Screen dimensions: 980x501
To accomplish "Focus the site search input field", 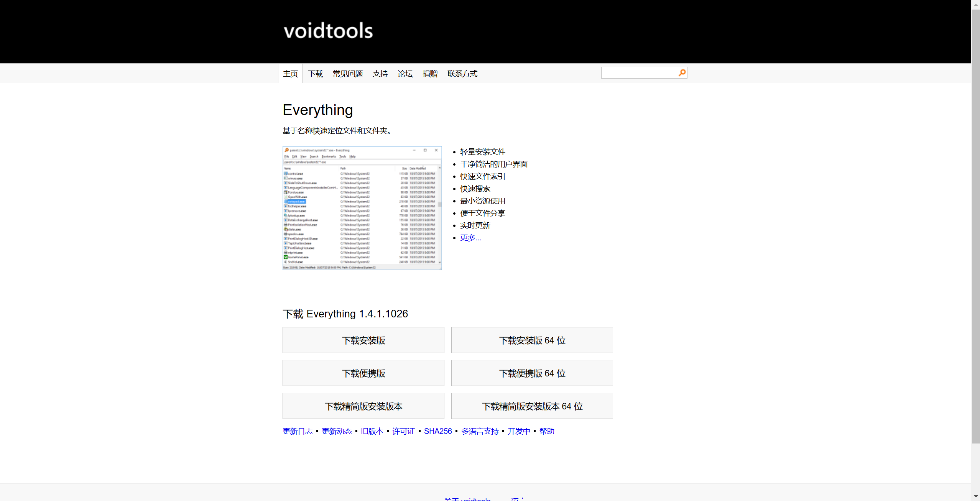I will click(x=639, y=73).
